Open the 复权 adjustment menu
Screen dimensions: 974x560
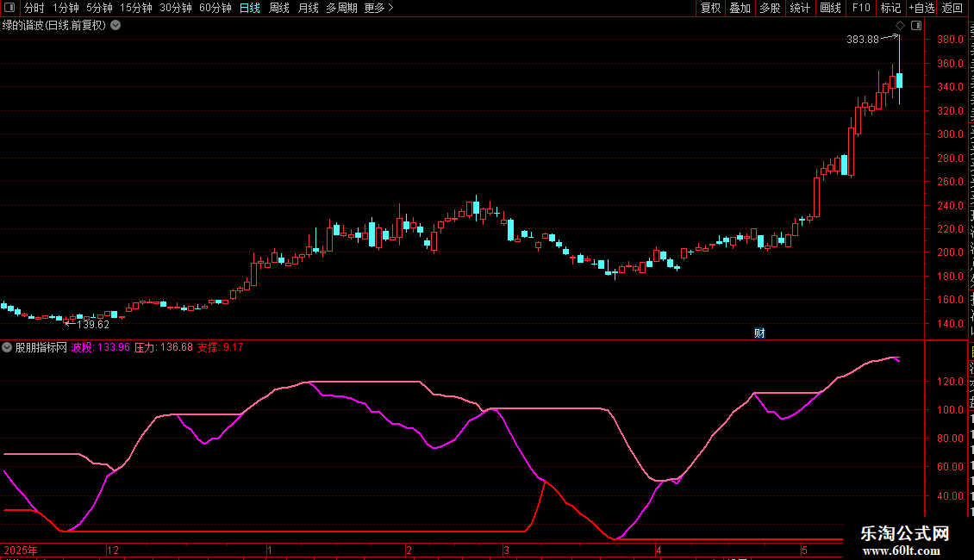click(710, 8)
